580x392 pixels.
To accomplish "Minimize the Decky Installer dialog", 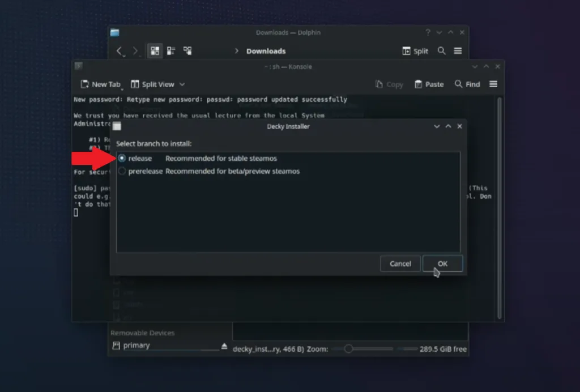I will (x=437, y=126).
